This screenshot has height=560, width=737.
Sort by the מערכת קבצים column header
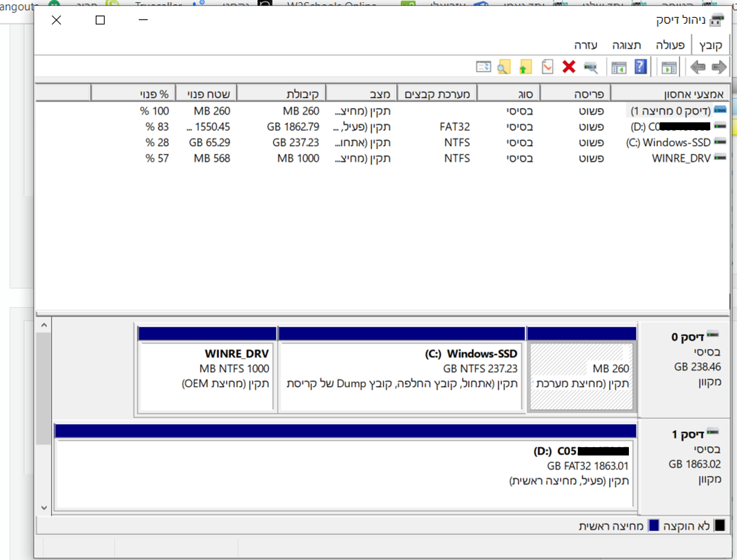(436, 93)
